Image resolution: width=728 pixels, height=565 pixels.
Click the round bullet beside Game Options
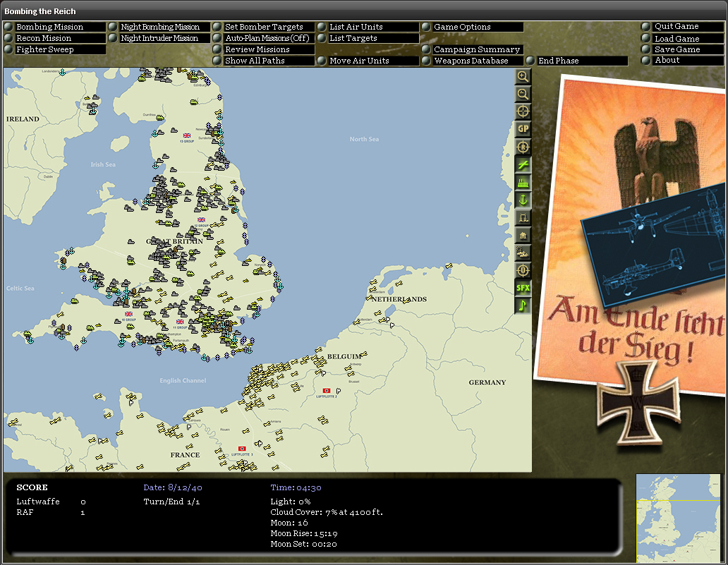click(x=426, y=27)
